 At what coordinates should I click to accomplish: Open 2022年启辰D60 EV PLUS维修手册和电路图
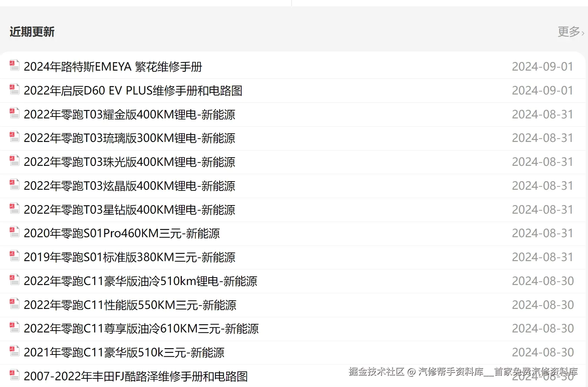tap(133, 90)
